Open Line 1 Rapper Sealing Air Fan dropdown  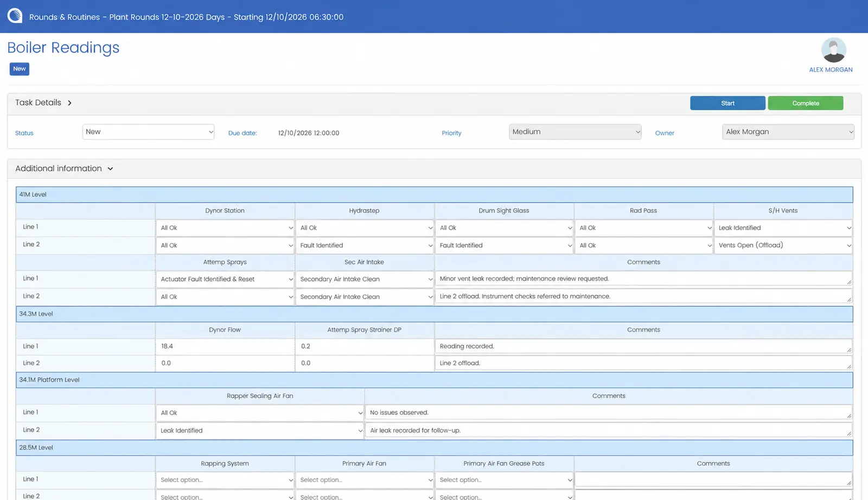pyautogui.click(x=260, y=413)
